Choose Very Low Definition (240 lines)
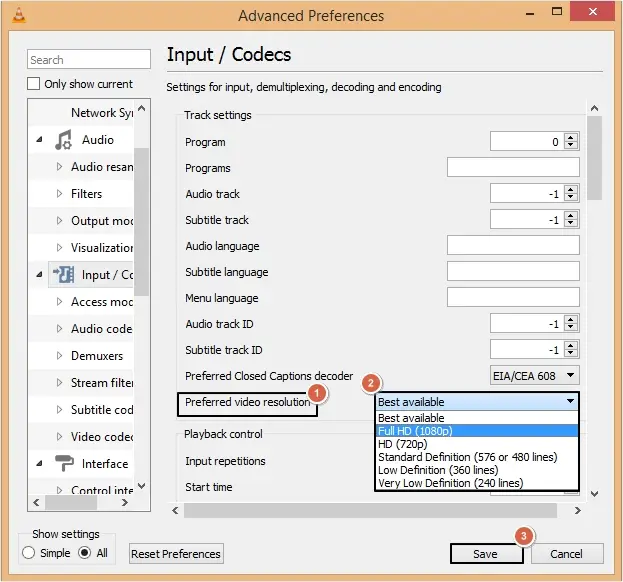The height and width of the screenshot is (582, 623). point(477,483)
